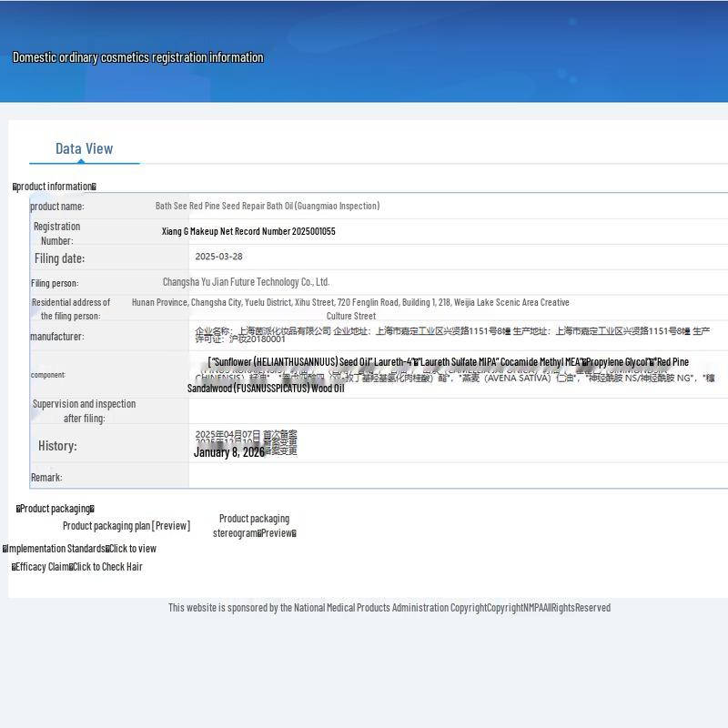This screenshot has width=728, height=728.
Task: Click the 'Registration Number:' field label
Action: 56,234
